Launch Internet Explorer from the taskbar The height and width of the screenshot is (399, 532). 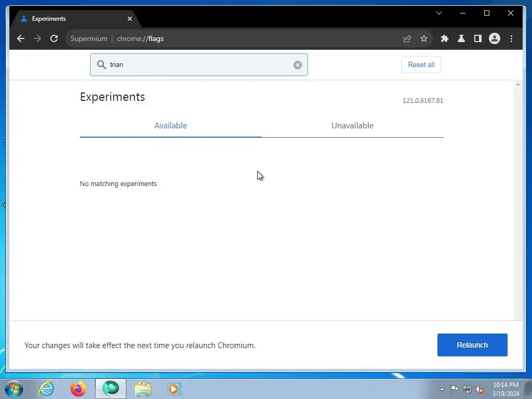46,389
